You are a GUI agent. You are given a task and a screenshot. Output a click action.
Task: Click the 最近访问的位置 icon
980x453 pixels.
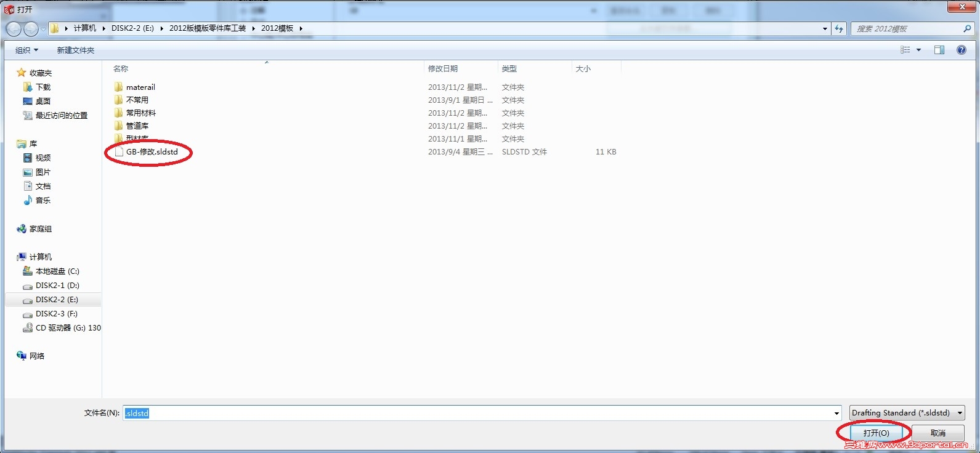[28, 115]
